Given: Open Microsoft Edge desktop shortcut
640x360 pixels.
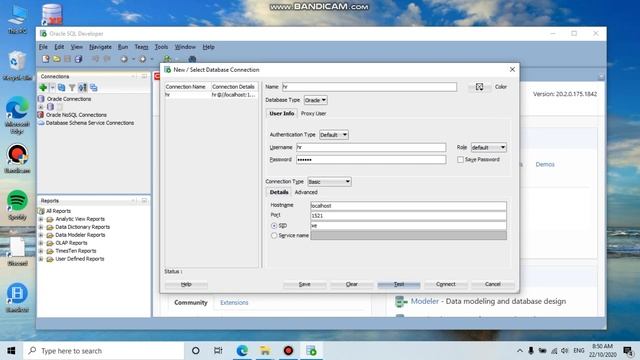Looking at the screenshot, I should [x=17, y=115].
